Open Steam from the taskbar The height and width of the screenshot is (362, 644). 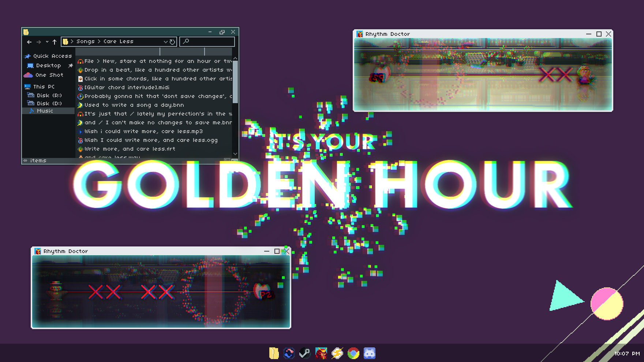coord(305,353)
